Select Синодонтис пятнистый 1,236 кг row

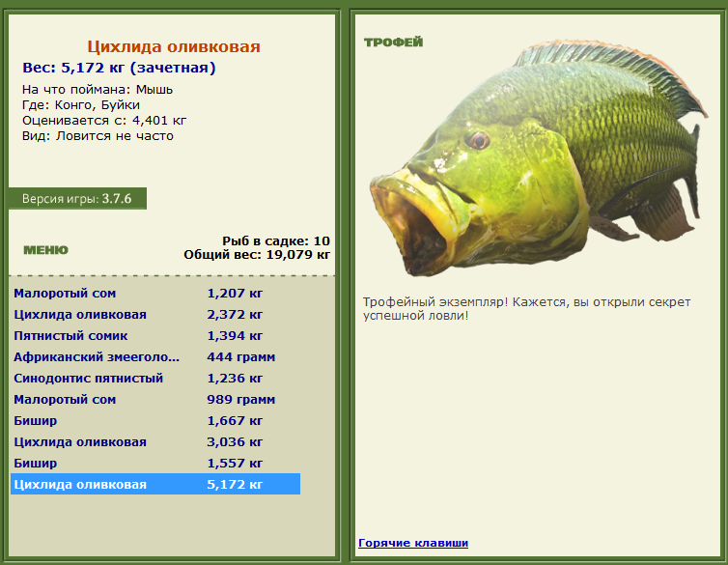(155, 379)
